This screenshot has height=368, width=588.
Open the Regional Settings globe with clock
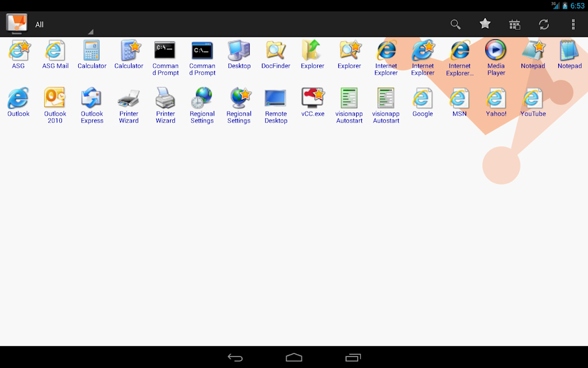coord(202,106)
